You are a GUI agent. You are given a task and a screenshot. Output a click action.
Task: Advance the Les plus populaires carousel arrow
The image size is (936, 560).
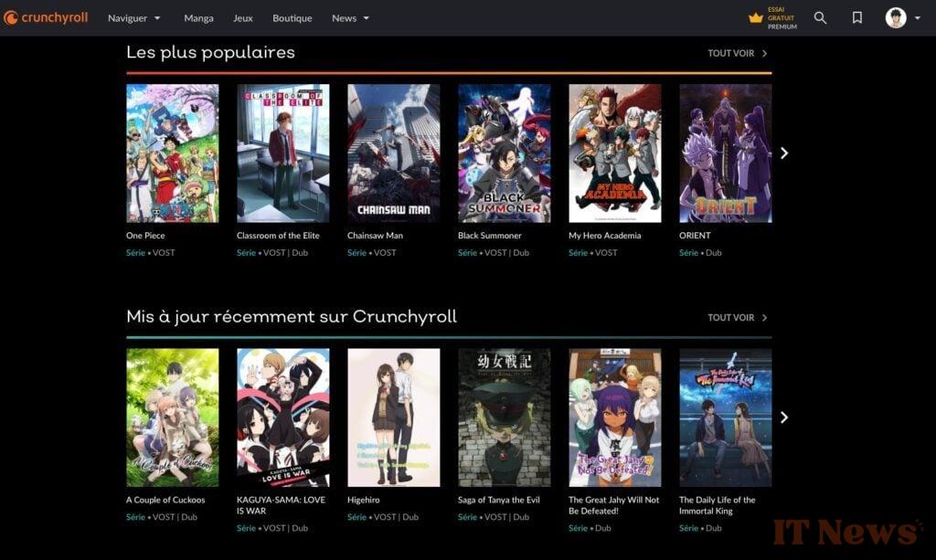pos(784,153)
